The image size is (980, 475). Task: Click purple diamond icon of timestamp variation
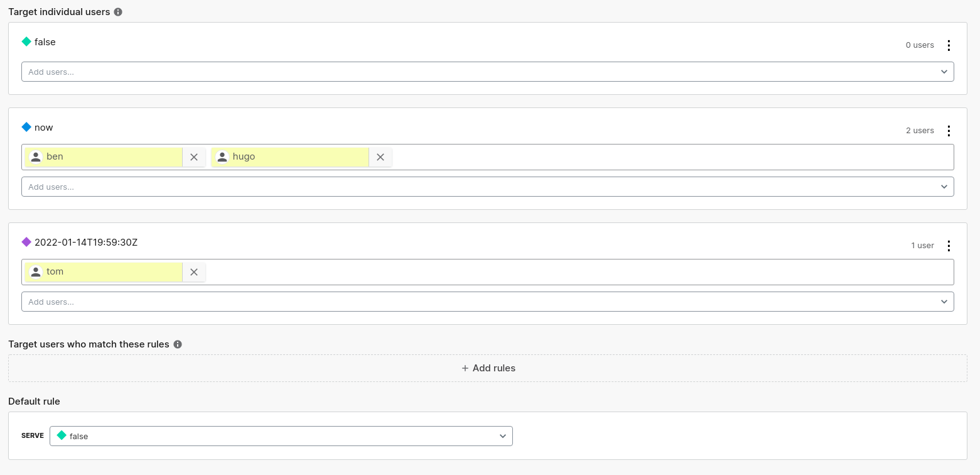tap(26, 242)
